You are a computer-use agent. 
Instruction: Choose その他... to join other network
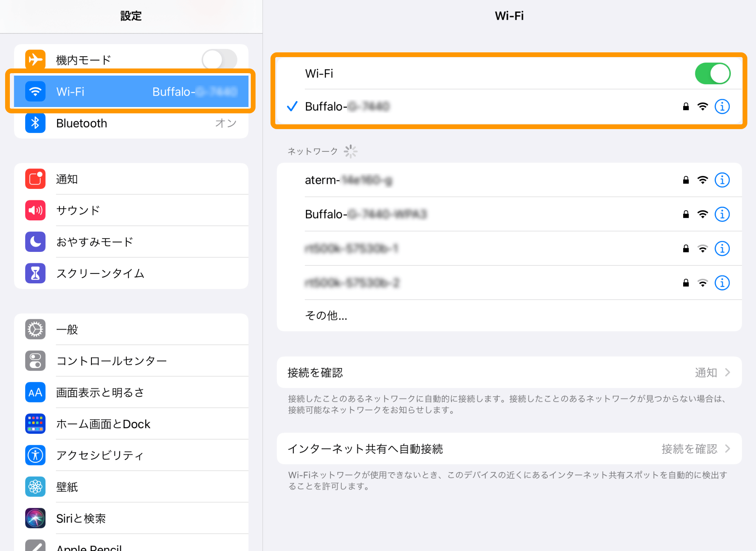pyautogui.click(x=326, y=315)
